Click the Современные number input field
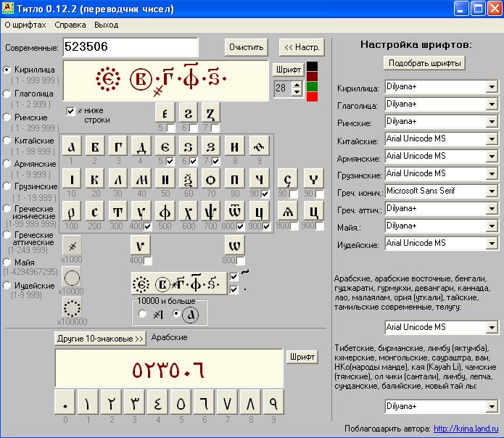The width and height of the screenshot is (504, 438). [131, 47]
